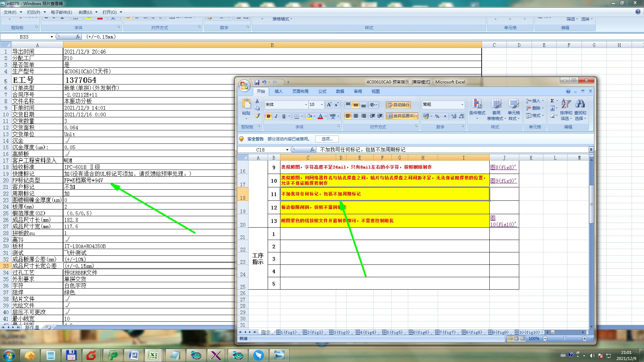Click the zoom slider handle in status bar
Viewport: 644px width, 362px height.
click(565, 339)
